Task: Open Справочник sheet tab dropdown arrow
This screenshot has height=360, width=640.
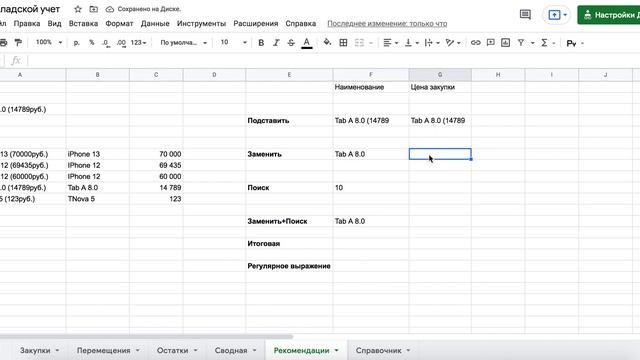Action: tap(408, 350)
